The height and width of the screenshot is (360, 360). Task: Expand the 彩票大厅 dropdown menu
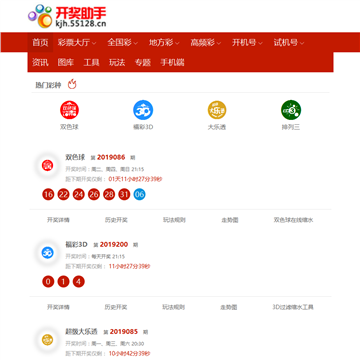[77, 42]
